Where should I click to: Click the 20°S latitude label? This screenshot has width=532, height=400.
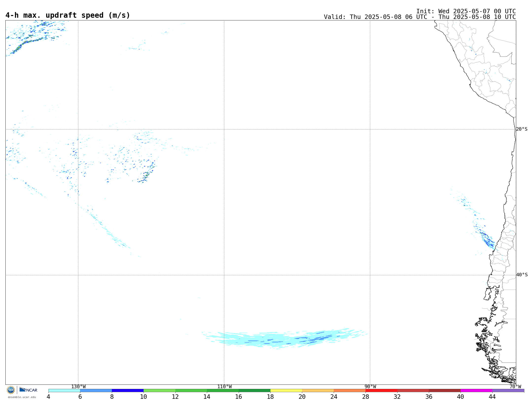[x=522, y=129]
